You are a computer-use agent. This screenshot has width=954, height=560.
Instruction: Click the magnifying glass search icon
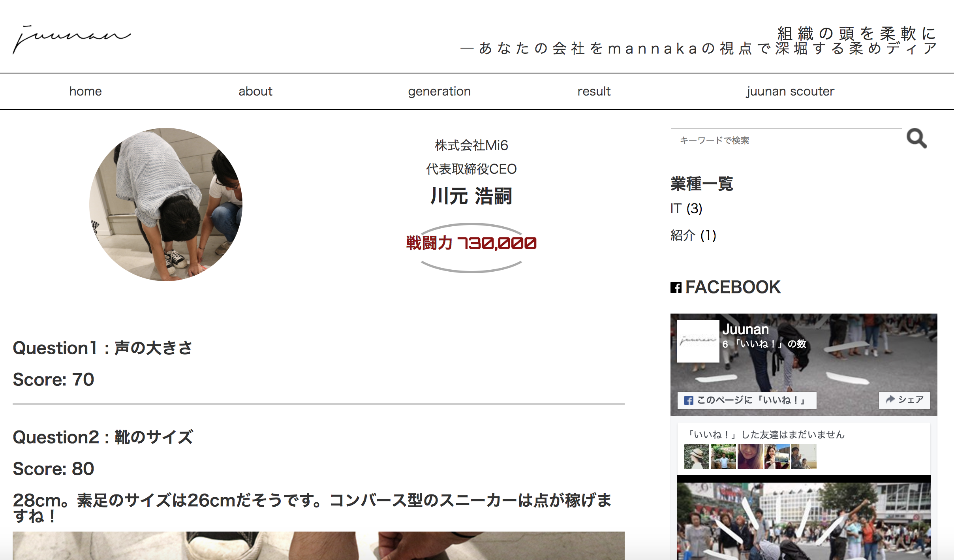click(x=916, y=139)
